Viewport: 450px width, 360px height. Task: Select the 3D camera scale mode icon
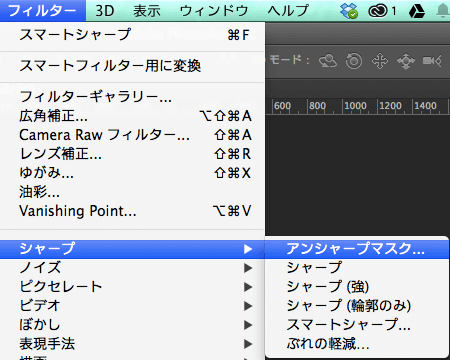click(432, 61)
